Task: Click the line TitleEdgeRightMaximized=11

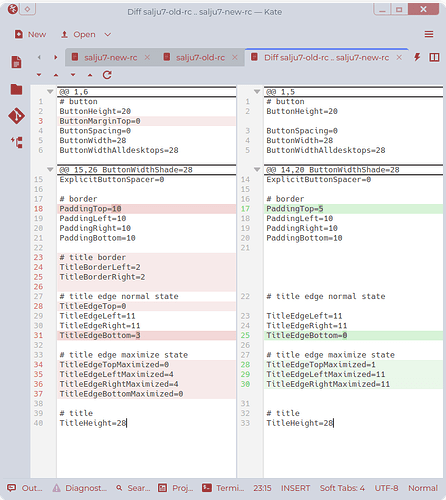Action: tap(353, 384)
